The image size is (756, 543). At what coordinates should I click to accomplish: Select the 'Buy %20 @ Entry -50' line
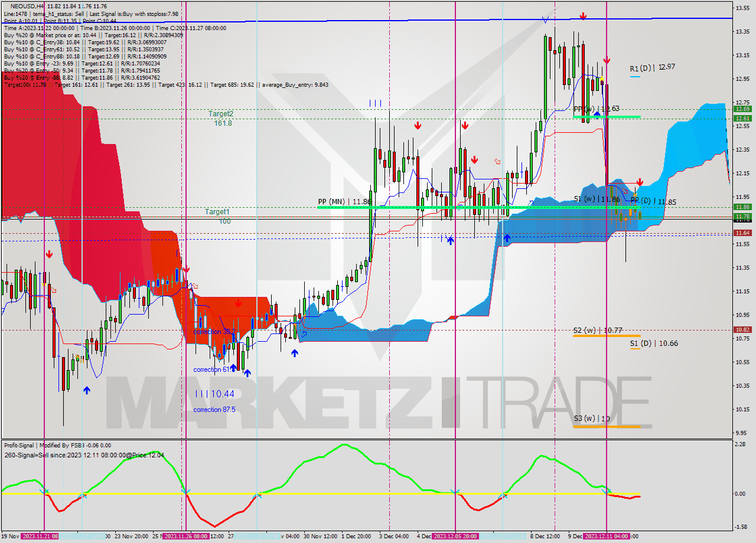(82, 70)
